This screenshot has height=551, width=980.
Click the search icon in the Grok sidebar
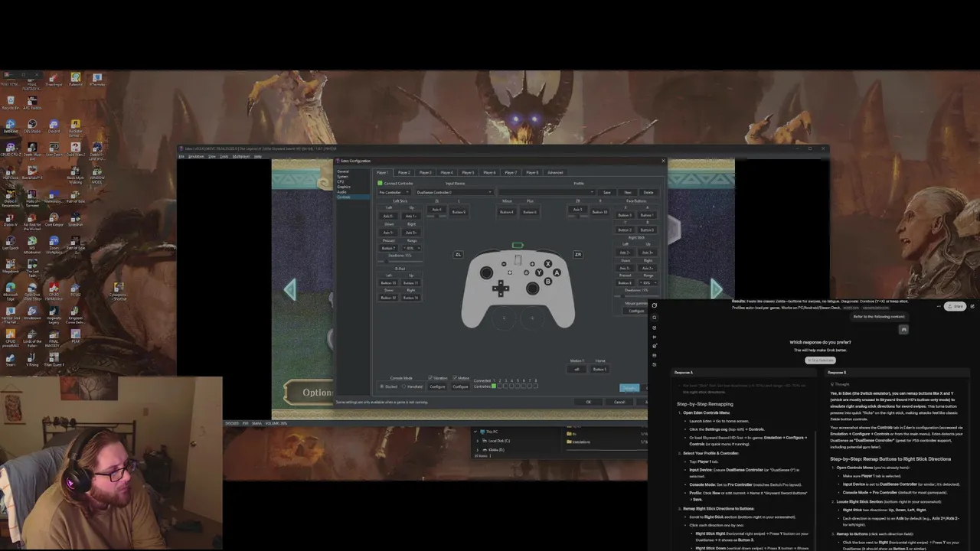click(x=654, y=318)
